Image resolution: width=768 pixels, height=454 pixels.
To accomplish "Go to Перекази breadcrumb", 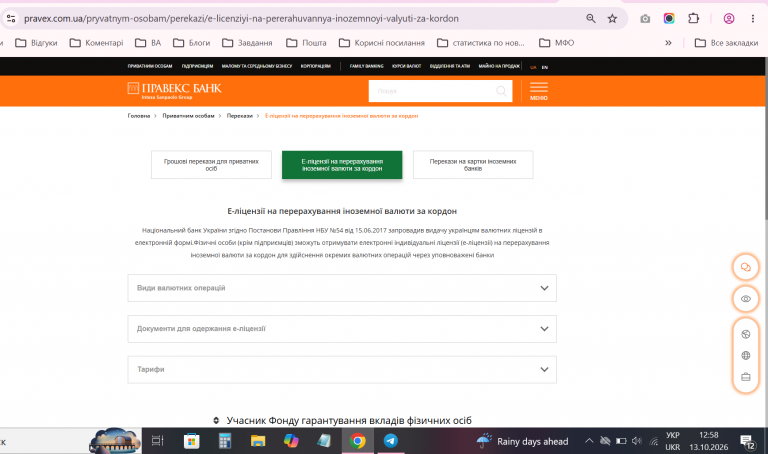I will coord(240,116).
